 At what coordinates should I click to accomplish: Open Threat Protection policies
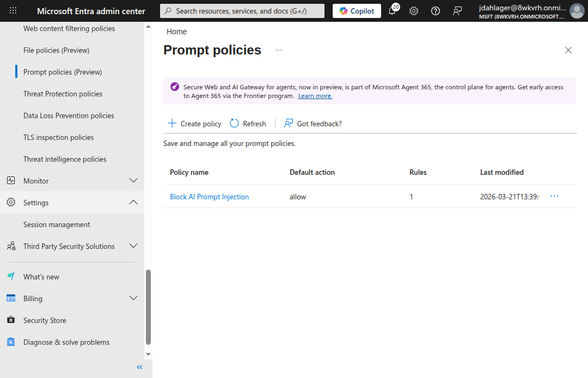63,93
